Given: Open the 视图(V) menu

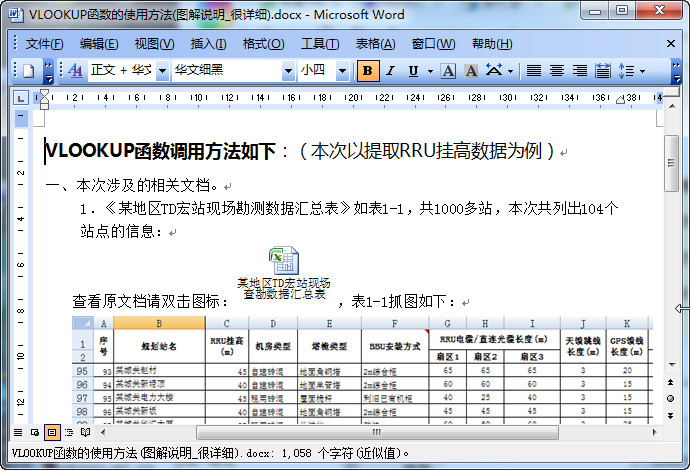Looking at the screenshot, I should 154,44.
